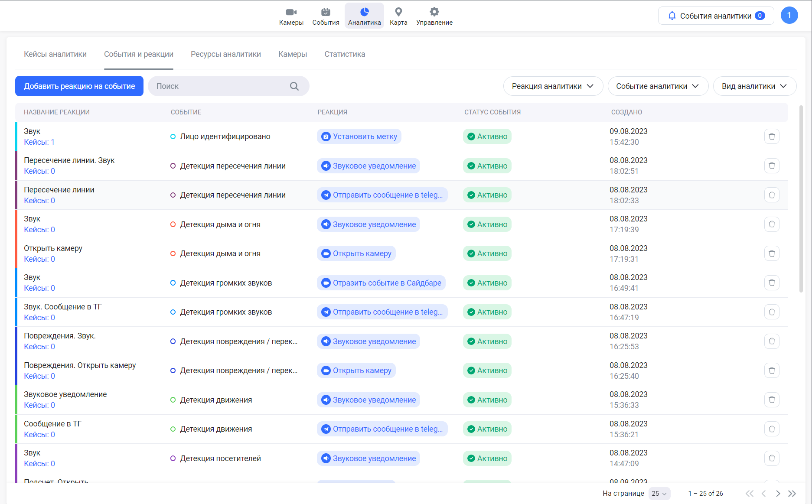The width and height of the screenshot is (812, 504).
Task: Expand the 'Реакция аналитики' filter dropdown
Action: point(553,86)
